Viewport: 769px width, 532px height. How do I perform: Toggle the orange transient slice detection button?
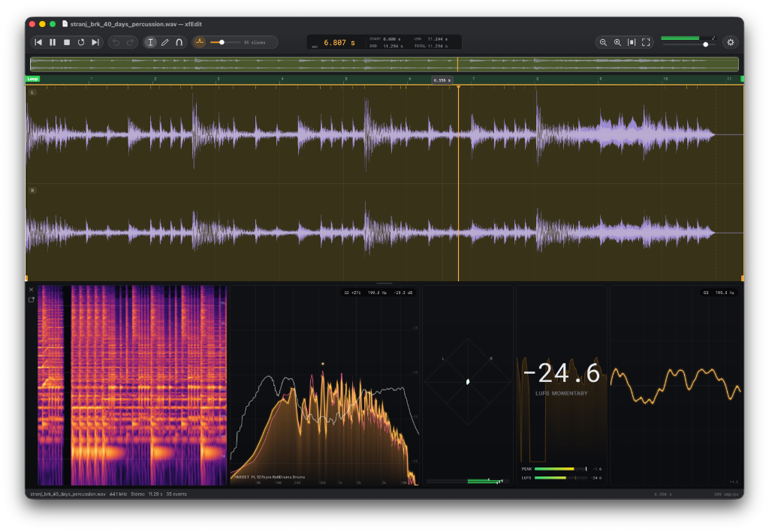(200, 43)
